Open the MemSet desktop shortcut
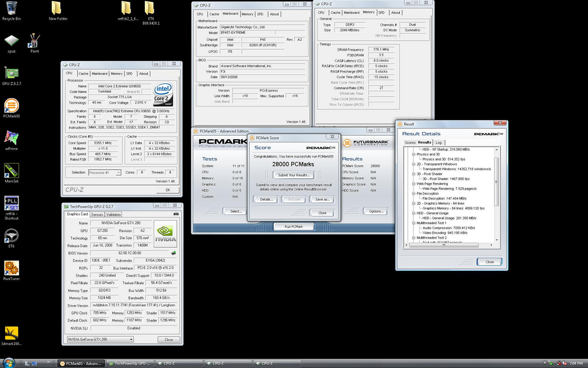The width and height of the screenshot is (588, 368). [x=11, y=172]
